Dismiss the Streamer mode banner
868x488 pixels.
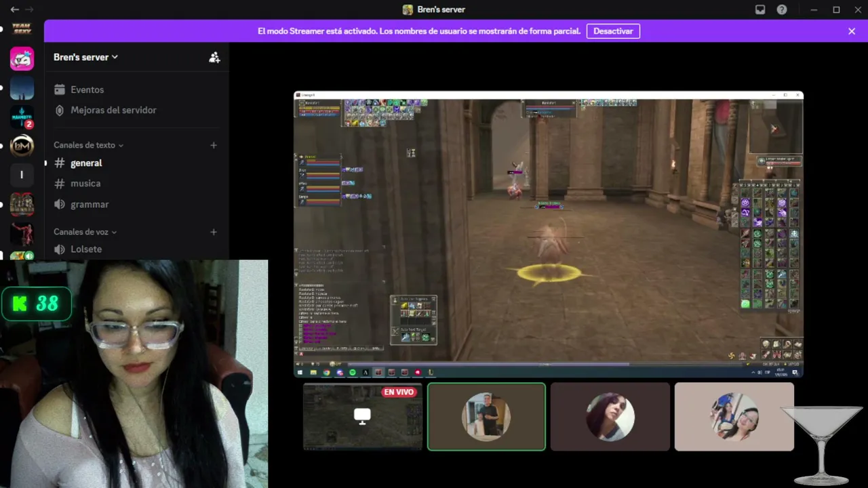852,31
